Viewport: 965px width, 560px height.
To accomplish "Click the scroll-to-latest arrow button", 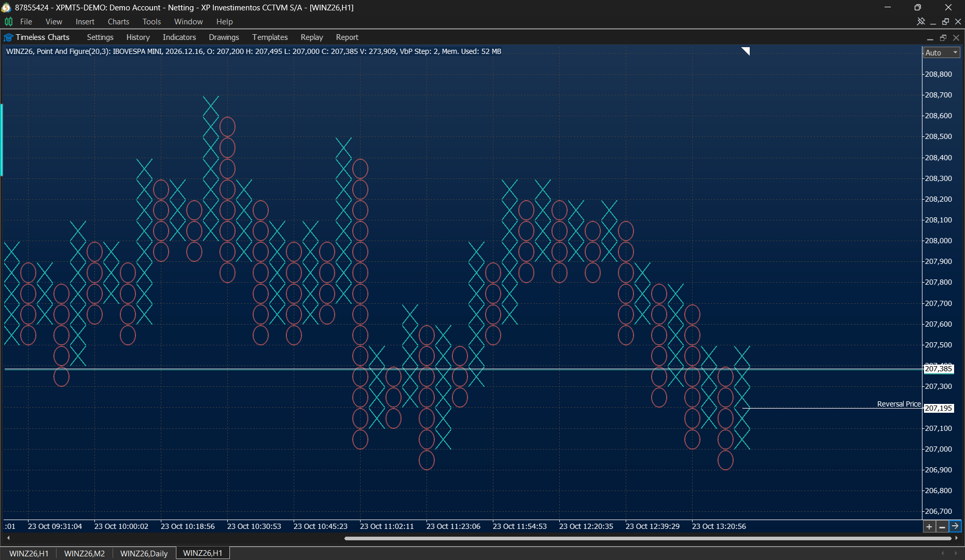I will click(955, 527).
